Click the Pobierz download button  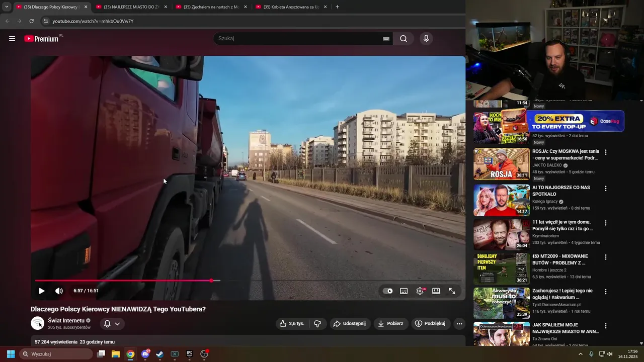[390, 324]
